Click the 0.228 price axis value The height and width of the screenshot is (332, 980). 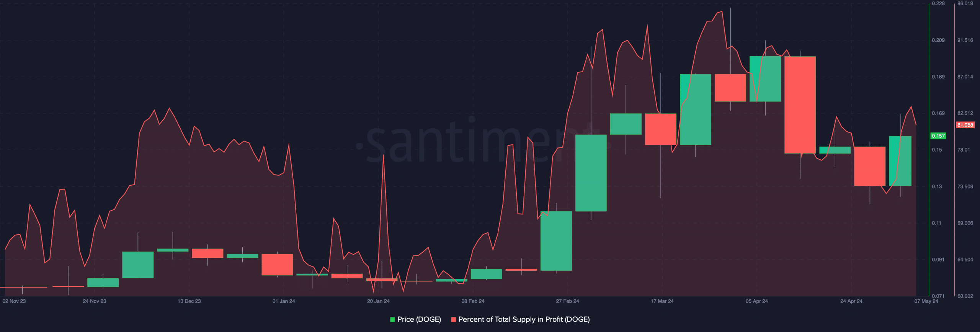pos(938,3)
